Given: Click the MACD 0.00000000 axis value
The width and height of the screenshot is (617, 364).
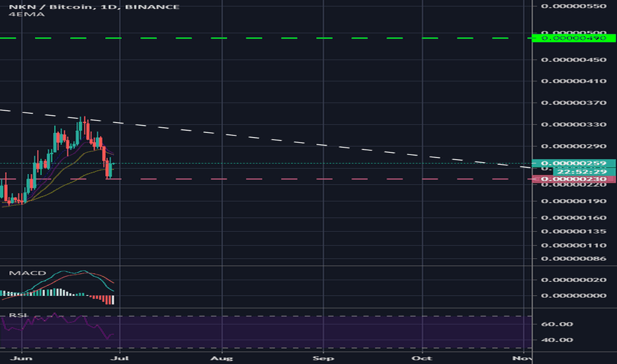Looking at the screenshot, I should point(573,296).
